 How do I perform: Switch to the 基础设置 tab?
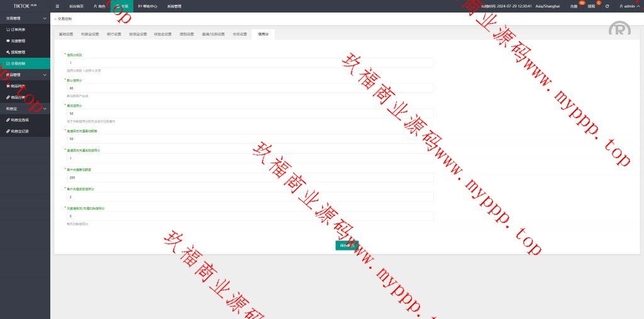coord(66,35)
